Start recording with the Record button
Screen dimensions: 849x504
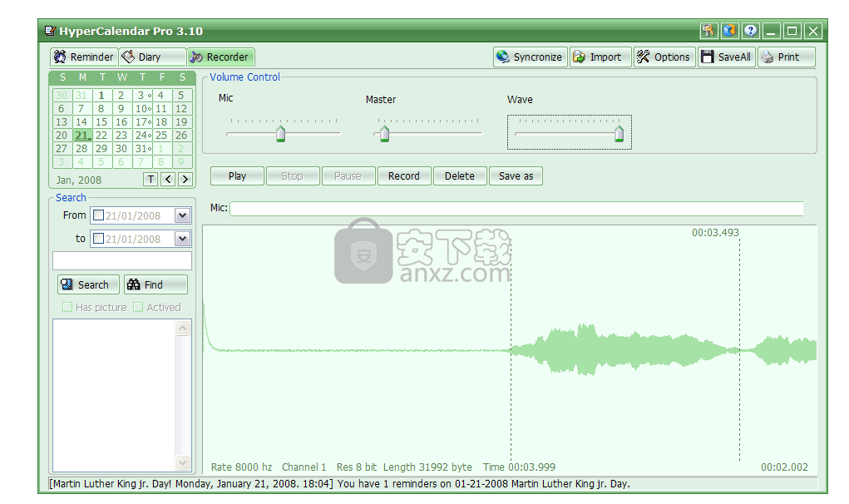404,176
